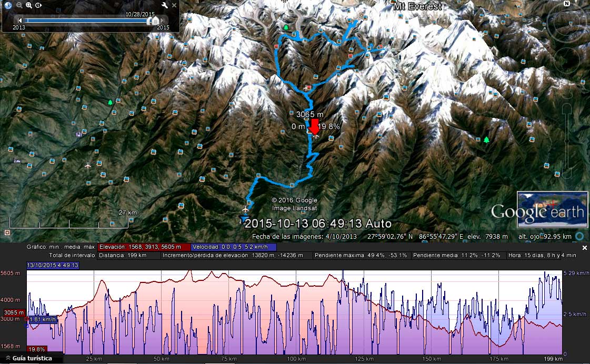The image size is (590, 364).
Task: Close the elevation profile panel
Action: coord(584,248)
